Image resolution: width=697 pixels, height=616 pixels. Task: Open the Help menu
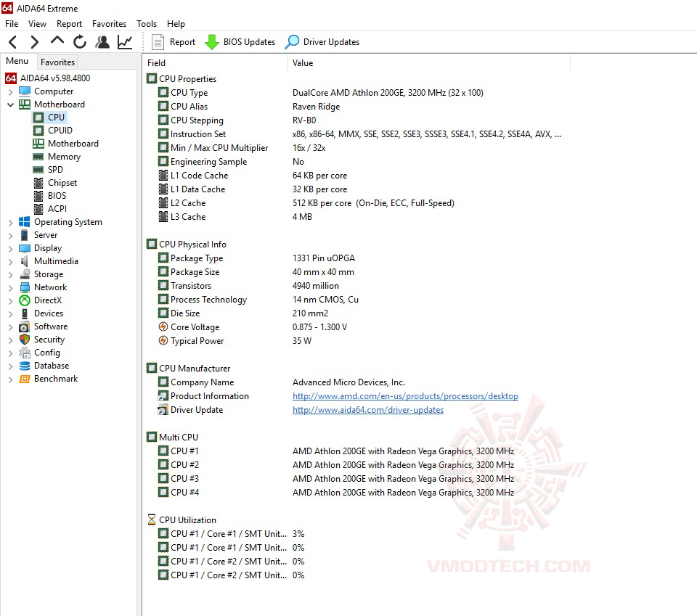176,24
